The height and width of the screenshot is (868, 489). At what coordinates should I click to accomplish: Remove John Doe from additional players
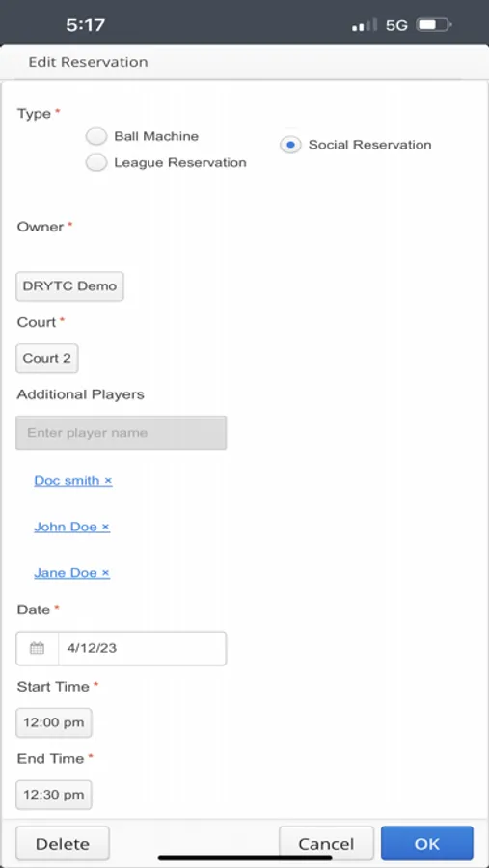[106, 527]
